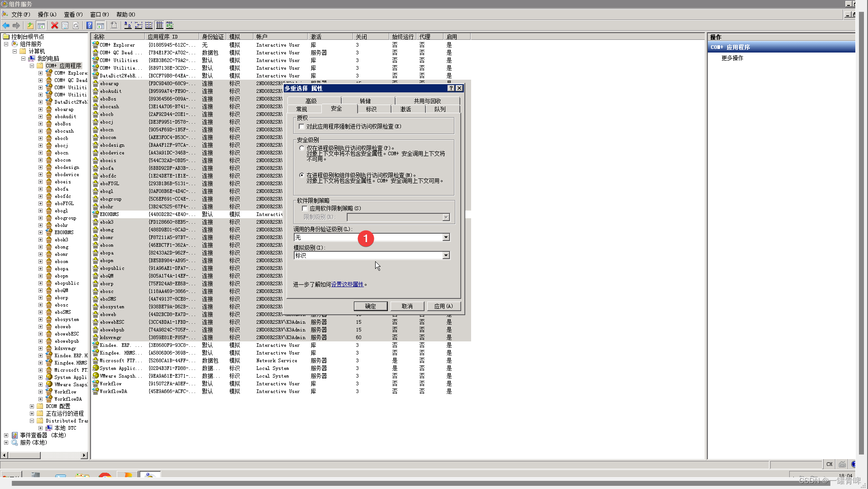Click the Properties toolbar icon
Screen dimensions: 868x489
65,25
